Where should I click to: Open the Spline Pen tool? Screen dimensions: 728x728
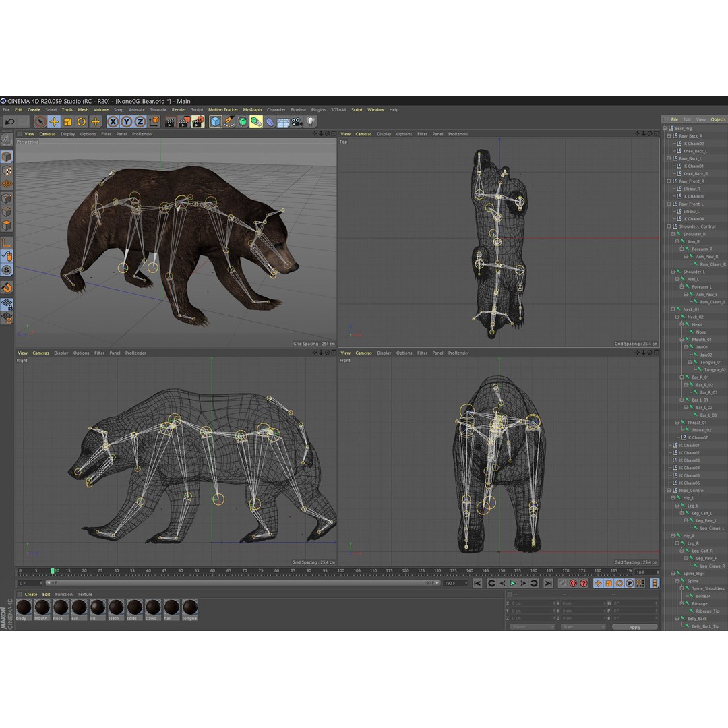(x=229, y=121)
